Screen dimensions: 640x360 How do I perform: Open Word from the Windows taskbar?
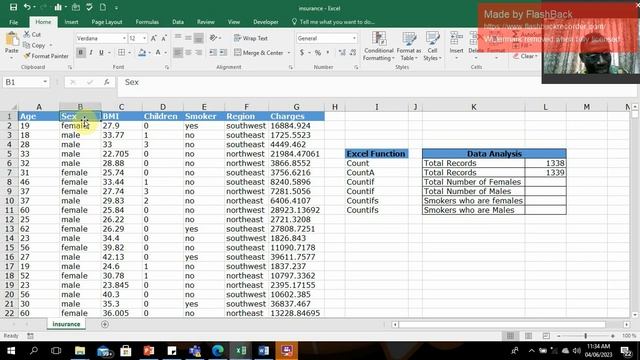(x=264, y=350)
